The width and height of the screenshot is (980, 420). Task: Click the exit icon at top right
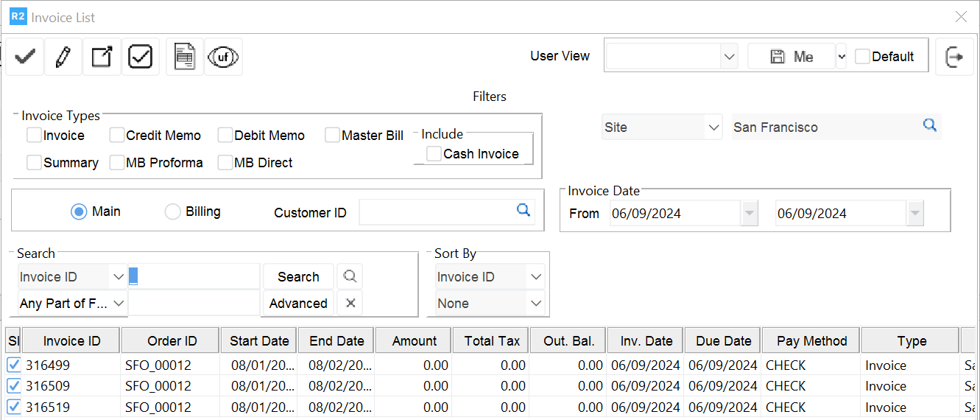click(954, 57)
